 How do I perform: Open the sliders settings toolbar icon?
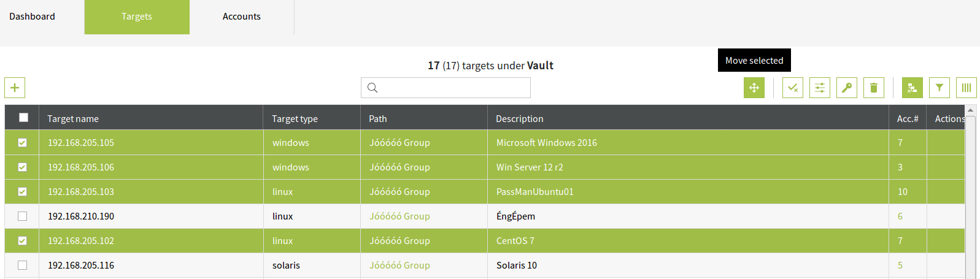[x=820, y=88]
